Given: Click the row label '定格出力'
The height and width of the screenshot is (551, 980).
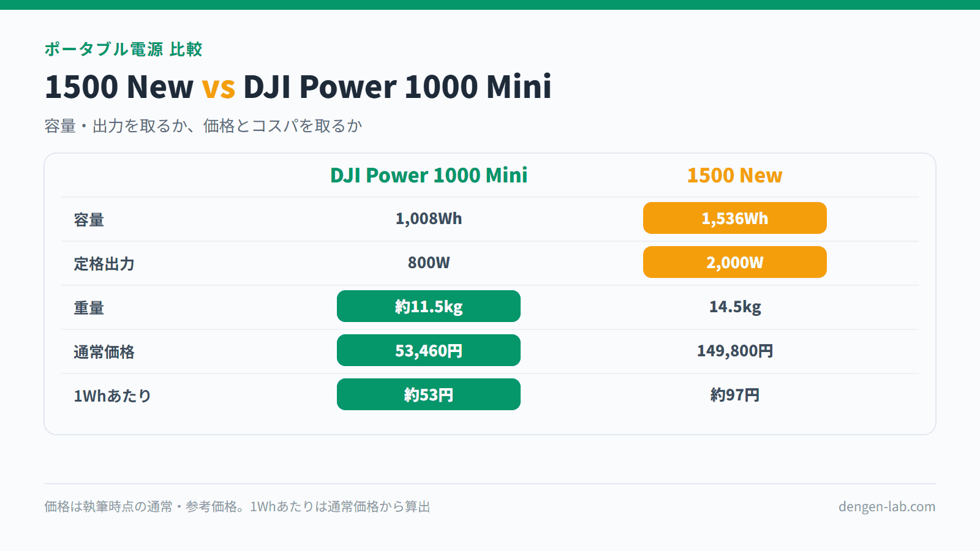Looking at the screenshot, I should 104,264.
